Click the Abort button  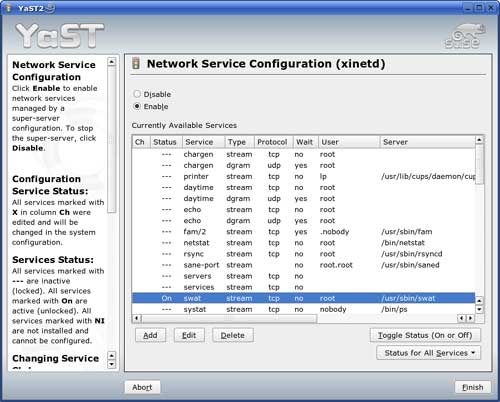pyautogui.click(x=142, y=387)
